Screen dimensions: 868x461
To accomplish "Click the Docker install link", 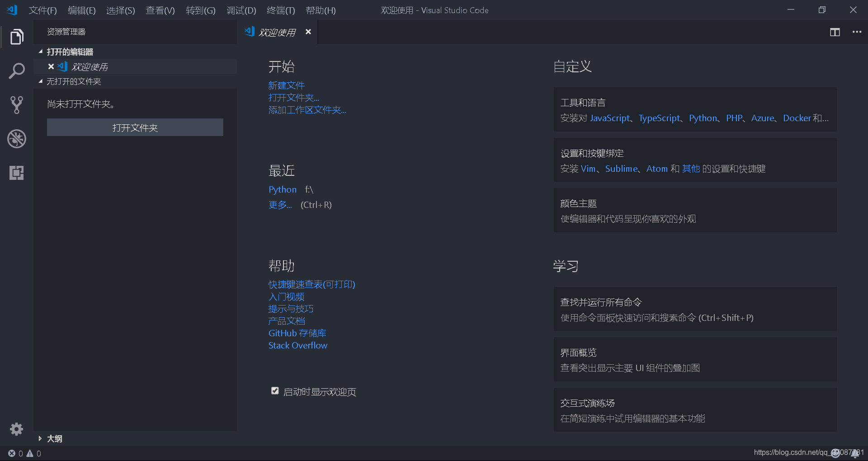I will pos(797,118).
